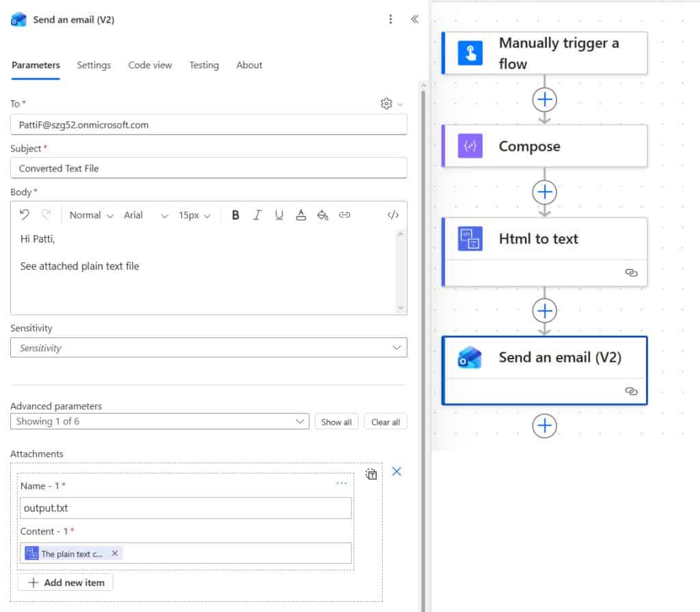Undo last edit in Body editor
Image resolution: width=700 pixels, height=612 pixels.
(x=25, y=215)
